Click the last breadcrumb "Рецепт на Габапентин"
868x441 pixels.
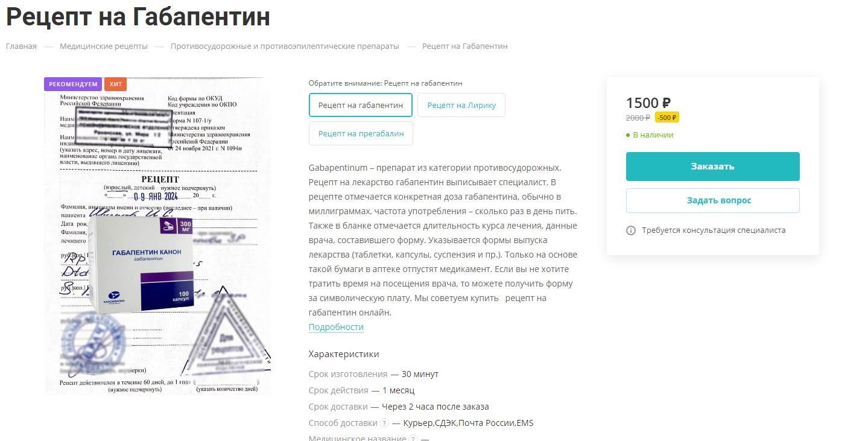click(x=464, y=46)
